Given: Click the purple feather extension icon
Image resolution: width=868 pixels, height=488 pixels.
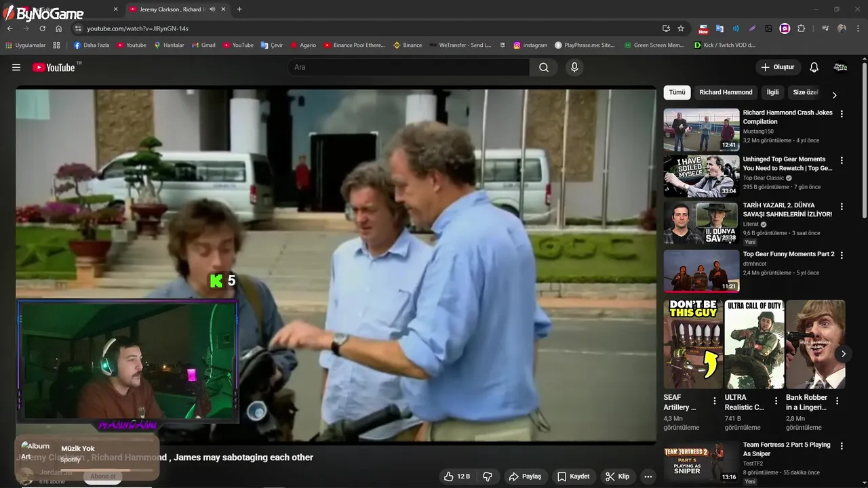Looking at the screenshot, I should (752, 28).
